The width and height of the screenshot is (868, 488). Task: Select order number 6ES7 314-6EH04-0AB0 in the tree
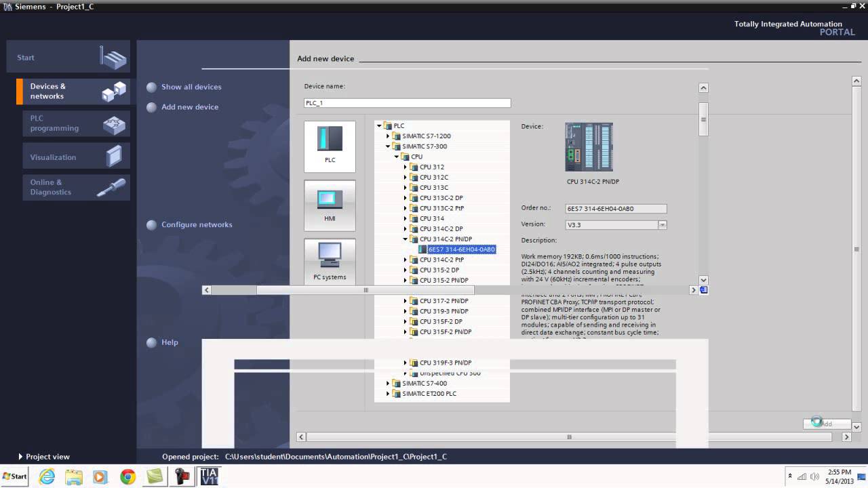[x=461, y=249]
